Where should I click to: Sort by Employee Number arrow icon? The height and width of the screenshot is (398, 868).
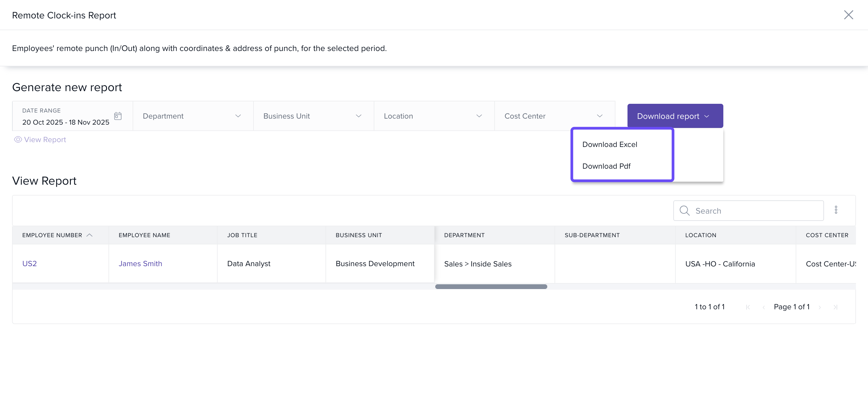(x=90, y=235)
